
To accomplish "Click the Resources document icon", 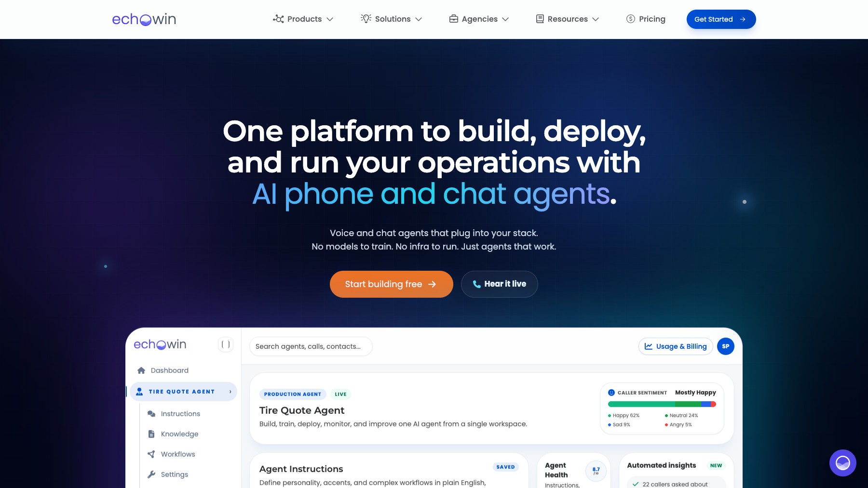I will [540, 19].
